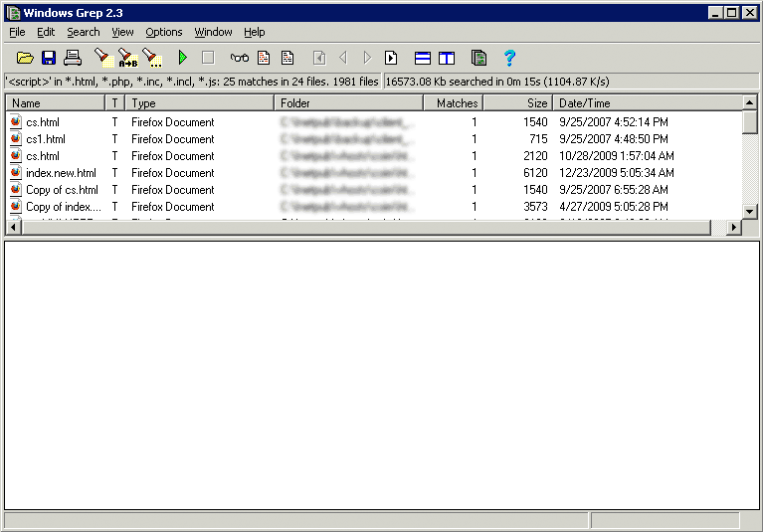The image size is (763, 532).
Task: Click the size value 715
Action: [x=538, y=139]
